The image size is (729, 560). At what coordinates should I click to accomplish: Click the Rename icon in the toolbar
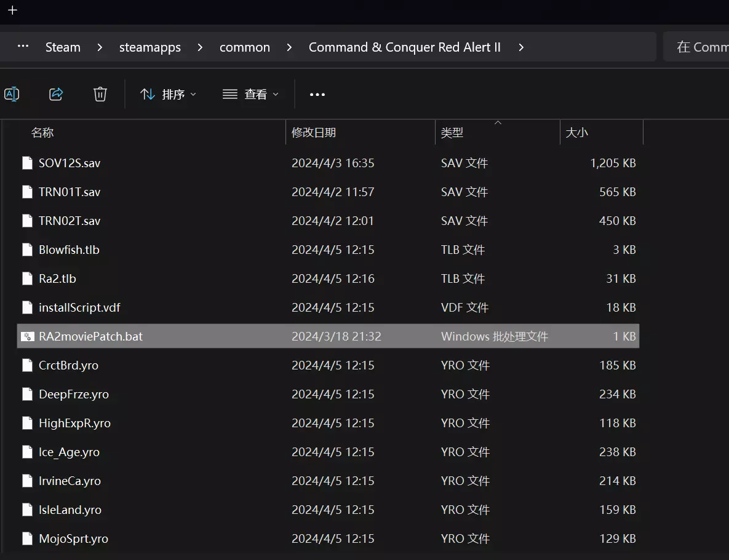click(12, 94)
